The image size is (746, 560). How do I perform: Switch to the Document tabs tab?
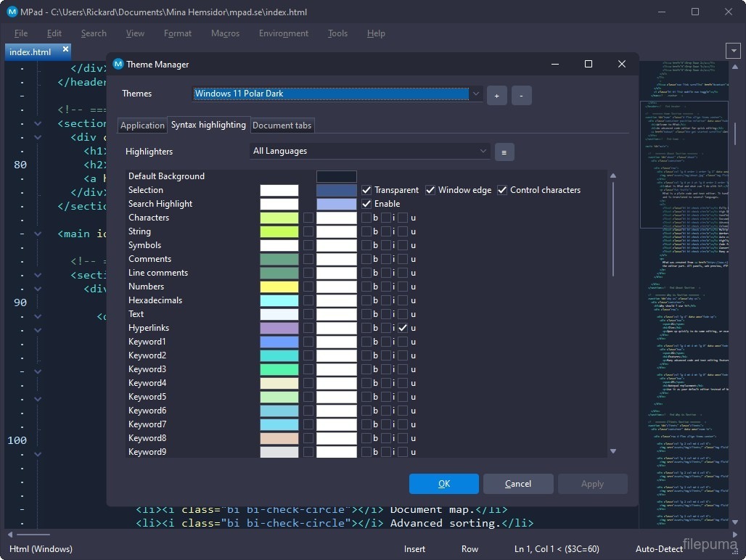282,125
